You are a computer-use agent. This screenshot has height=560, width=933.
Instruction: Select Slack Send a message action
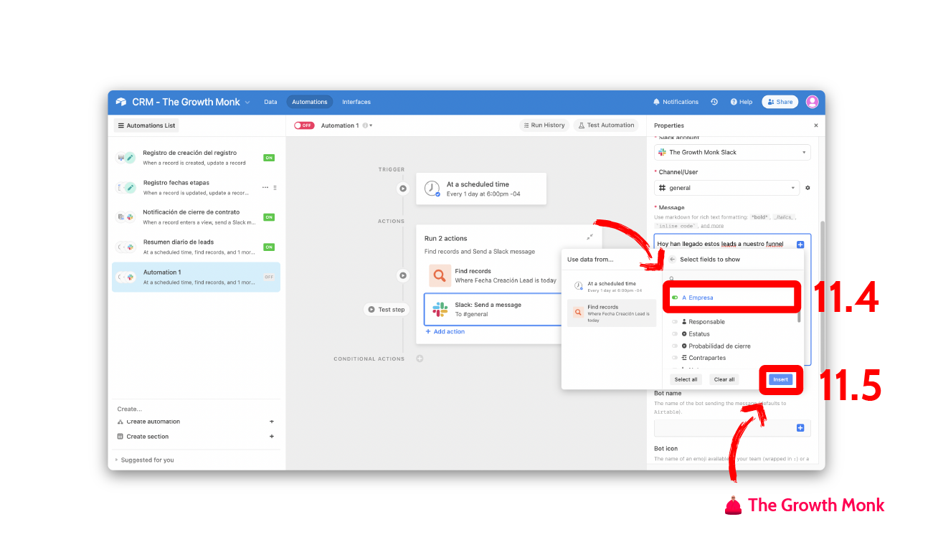(x=493, y=309)
